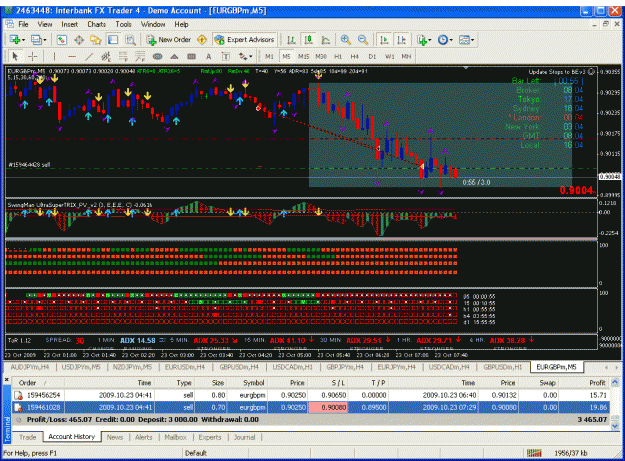
Task: Open the Insert menu
Action: coord(69,24)
